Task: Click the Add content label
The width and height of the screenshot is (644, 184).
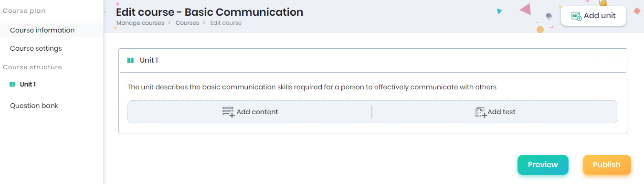Action: (257, 112)
